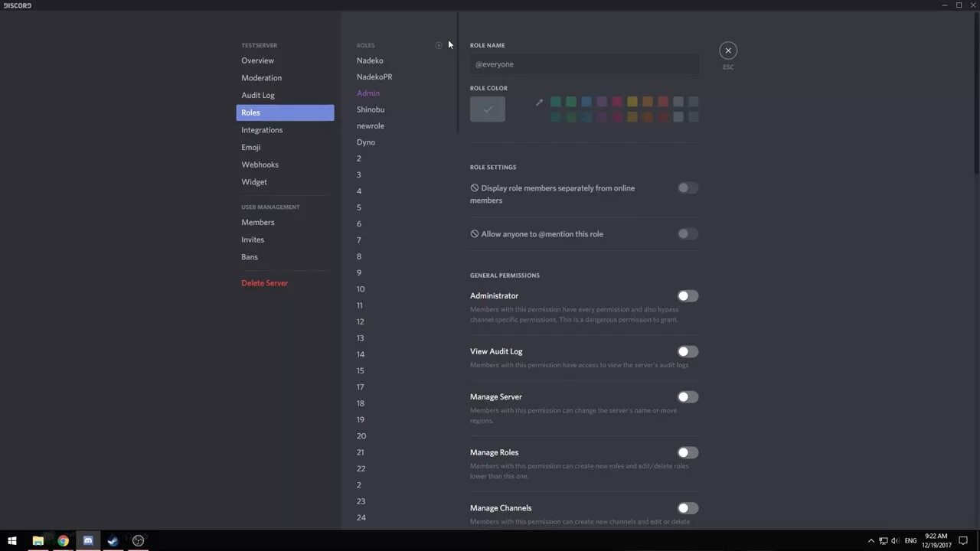Open Windows Start menu
Image resolution: width=980 pixels, height=551 pixels.
coord(12,540)
